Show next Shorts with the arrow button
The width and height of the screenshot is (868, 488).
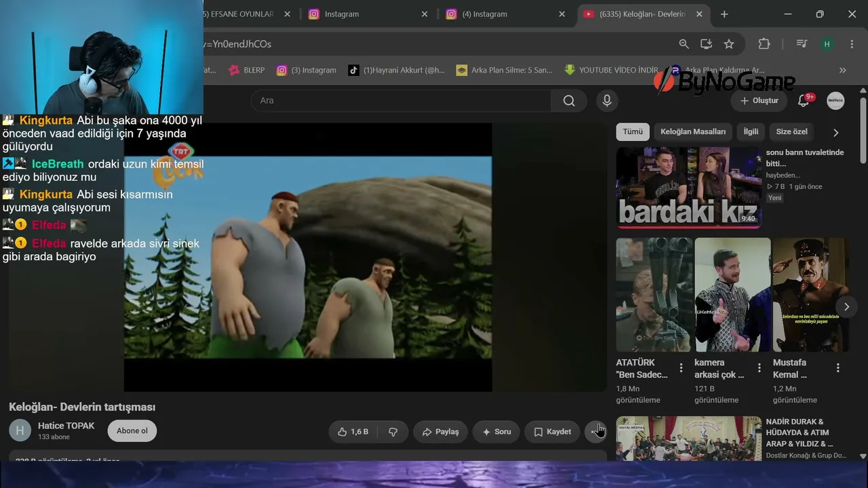click(846, 306)
